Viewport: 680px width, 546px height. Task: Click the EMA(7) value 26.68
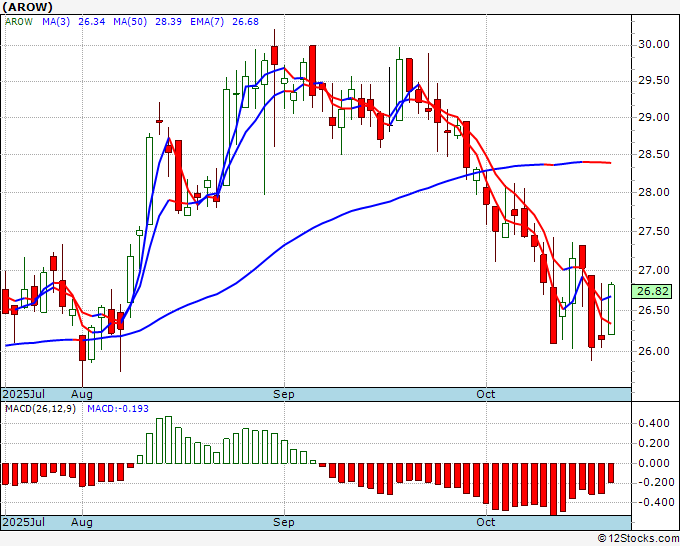coord(245,22)
